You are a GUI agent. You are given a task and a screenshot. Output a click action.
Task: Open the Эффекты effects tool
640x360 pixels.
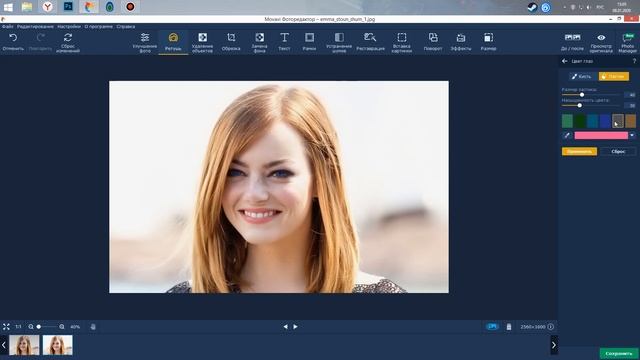tap(461, 42)
